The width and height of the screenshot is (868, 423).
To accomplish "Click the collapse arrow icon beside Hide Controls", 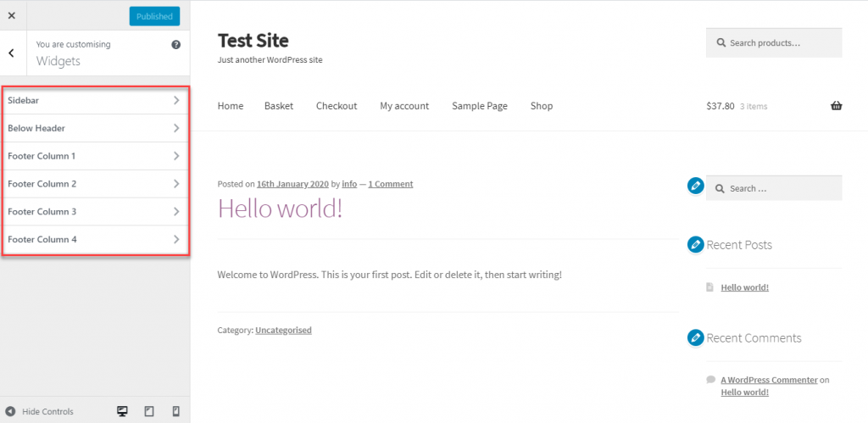I will 10,411.
